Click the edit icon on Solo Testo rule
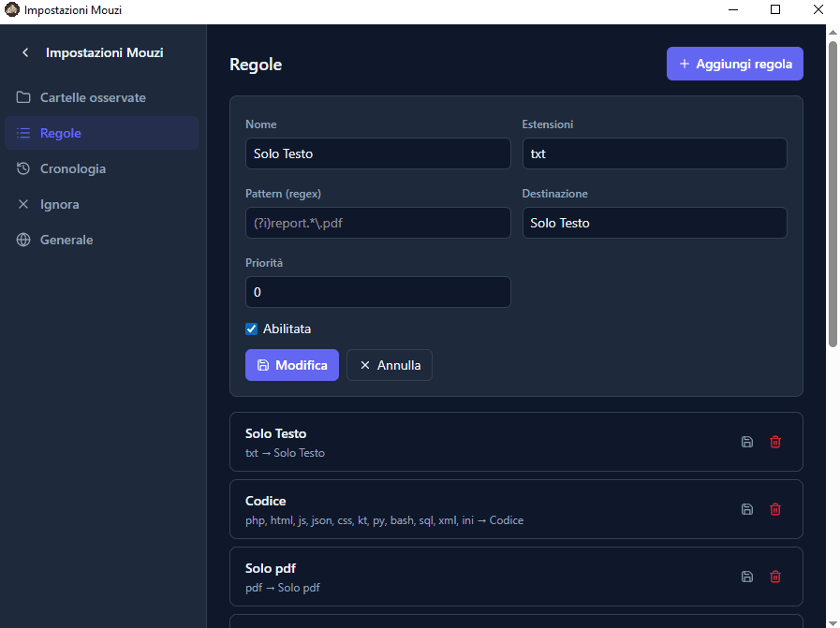 click(x=746, y=442)
